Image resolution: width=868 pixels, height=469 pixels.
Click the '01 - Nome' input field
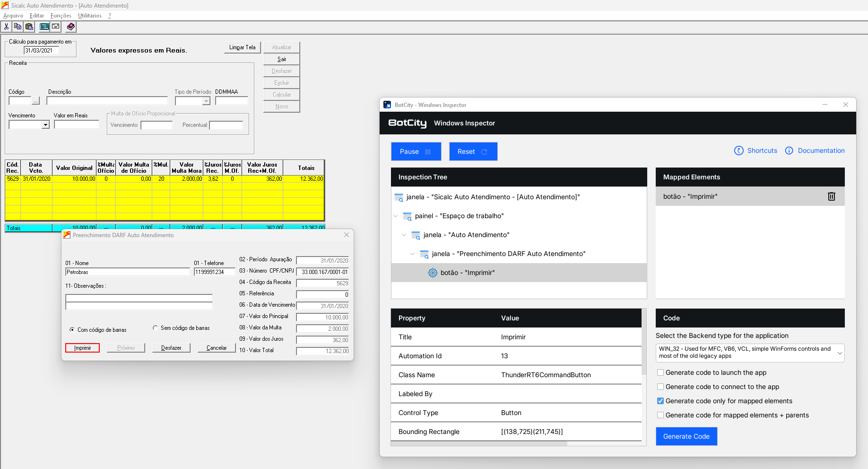coord(127,272)
